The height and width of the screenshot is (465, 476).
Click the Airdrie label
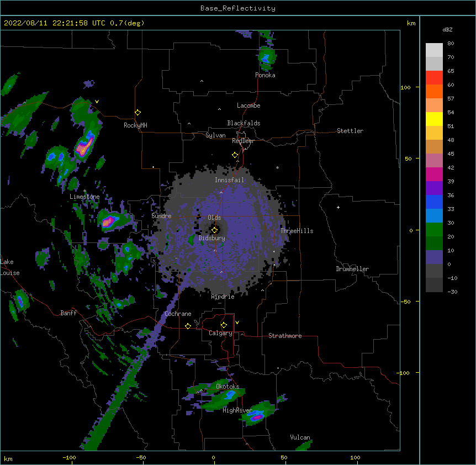pyautogui.click(x=223, y=297)
